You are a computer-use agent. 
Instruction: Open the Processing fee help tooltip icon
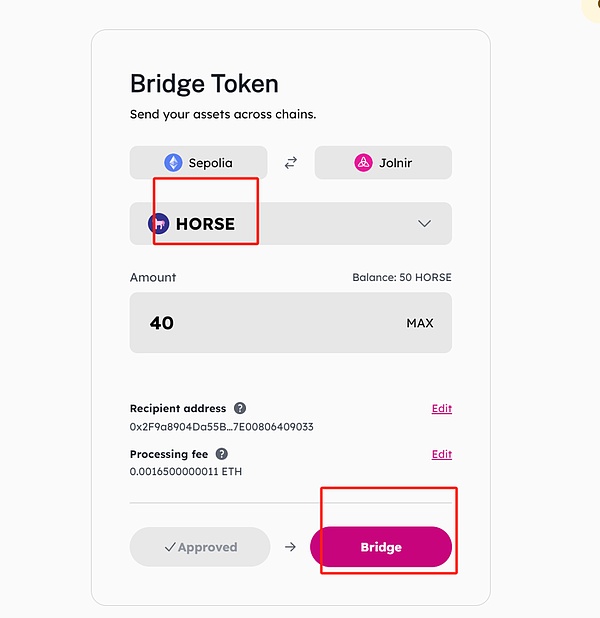point(222,454)
